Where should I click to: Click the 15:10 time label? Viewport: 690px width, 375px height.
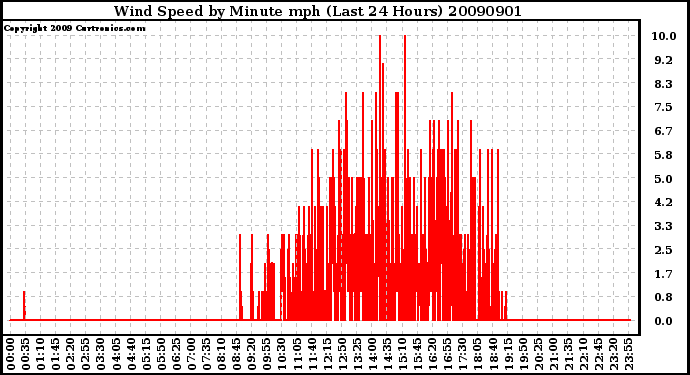click(402, 354)
